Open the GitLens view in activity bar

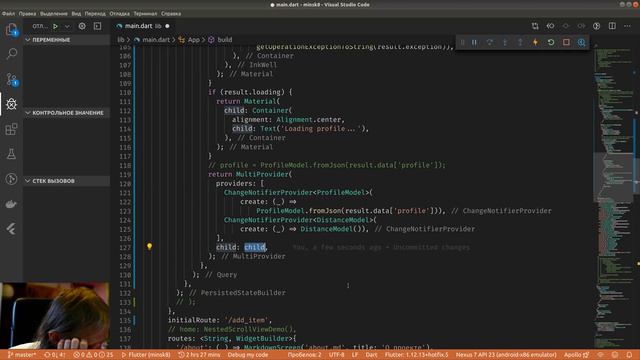coord(11,179)
